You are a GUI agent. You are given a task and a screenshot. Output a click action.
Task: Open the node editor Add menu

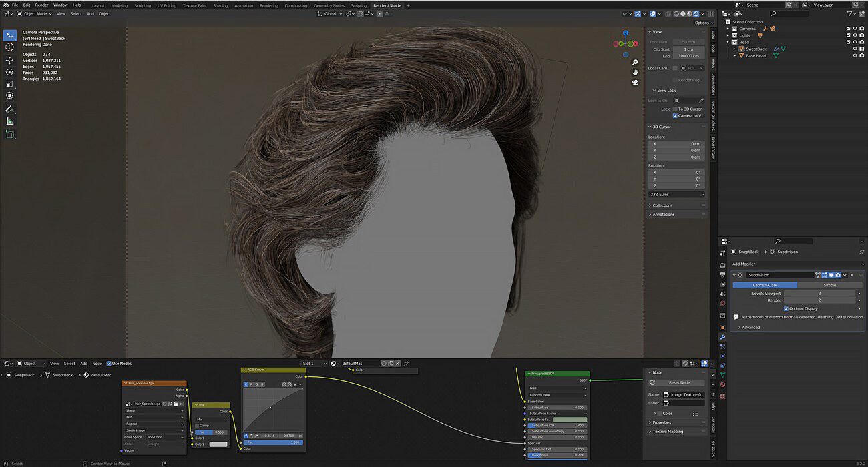[x=83, y=364]
